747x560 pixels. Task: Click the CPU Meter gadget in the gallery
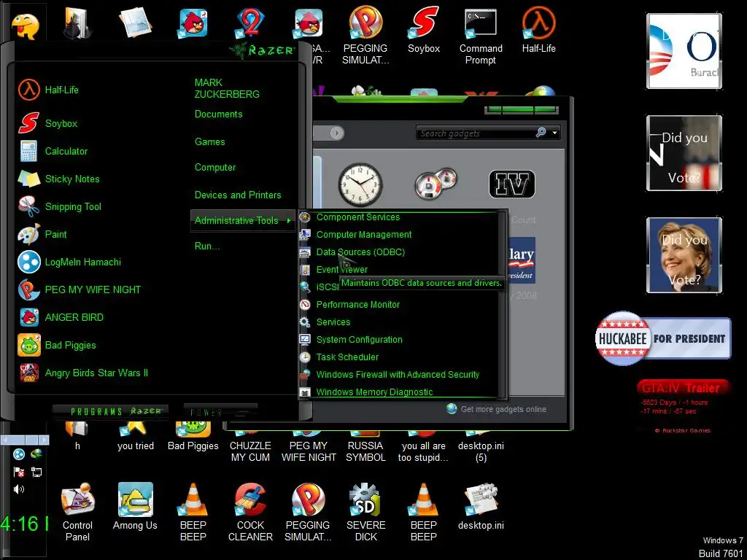(436, 183)
